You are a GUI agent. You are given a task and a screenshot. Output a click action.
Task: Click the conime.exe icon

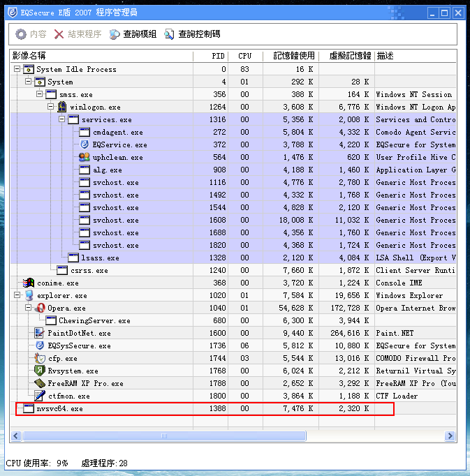29,283
